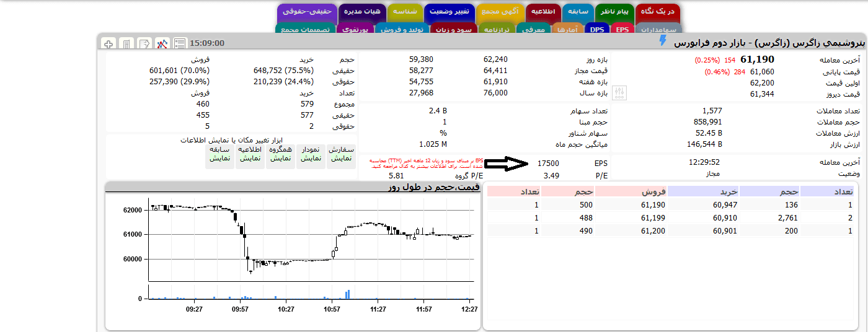The width and height of the screenshot is (868, 332).
Task: Click the plus icon in the header toolbar
Action: click(108, 43)
